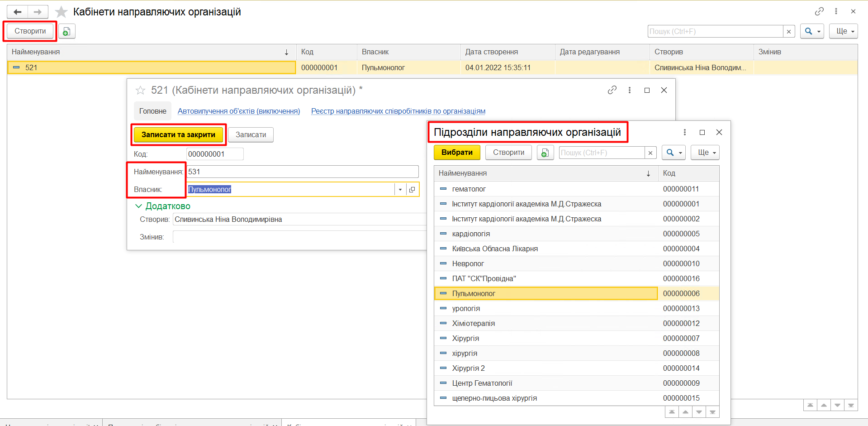The width and height of the screenshot is (868, 426).
Task: Copy link using main window link icon
Action: 819,11
